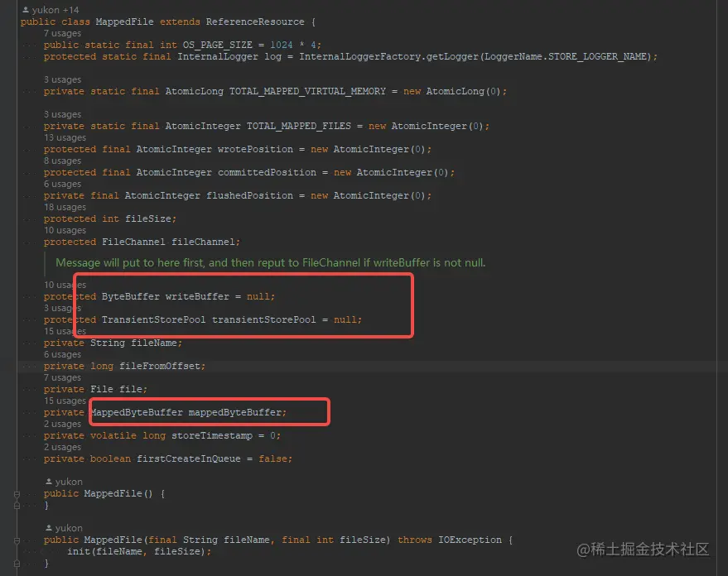Open the '15 usages' hint above mappedByteBuffer
Screen dimensions: 728x576
[x=65, y=401]
